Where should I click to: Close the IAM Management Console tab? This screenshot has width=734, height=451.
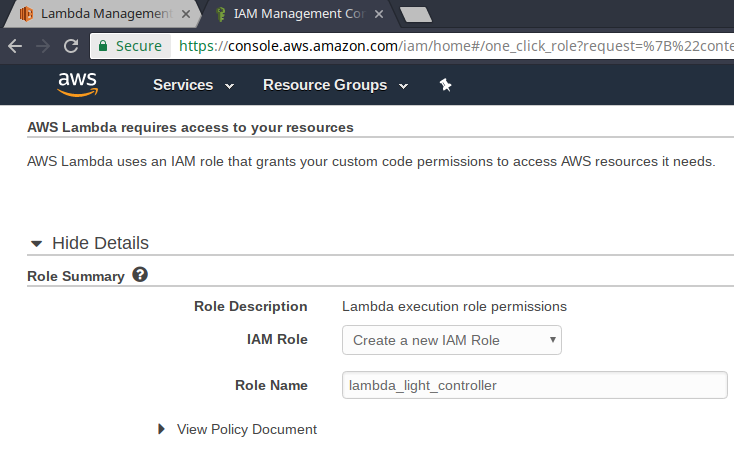[x=379, y=14]
